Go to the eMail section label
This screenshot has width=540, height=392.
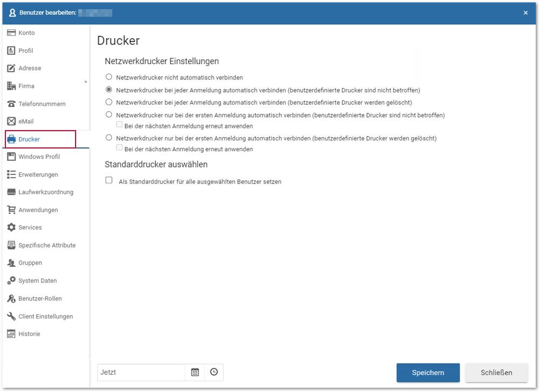tap(26, 121)
